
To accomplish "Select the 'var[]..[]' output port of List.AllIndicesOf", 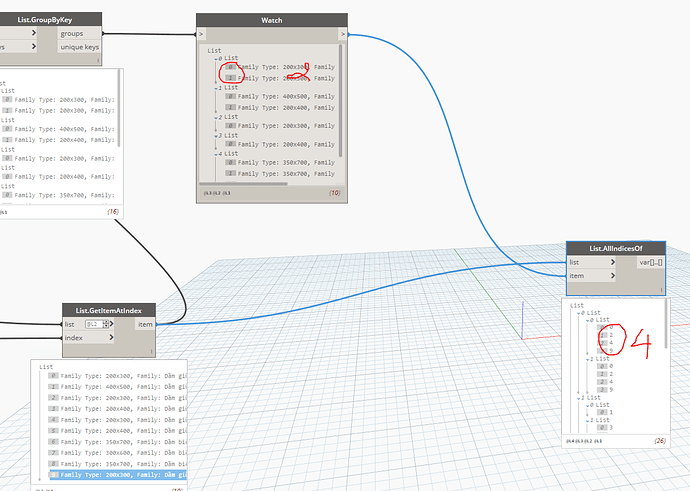I will point(651,262).
